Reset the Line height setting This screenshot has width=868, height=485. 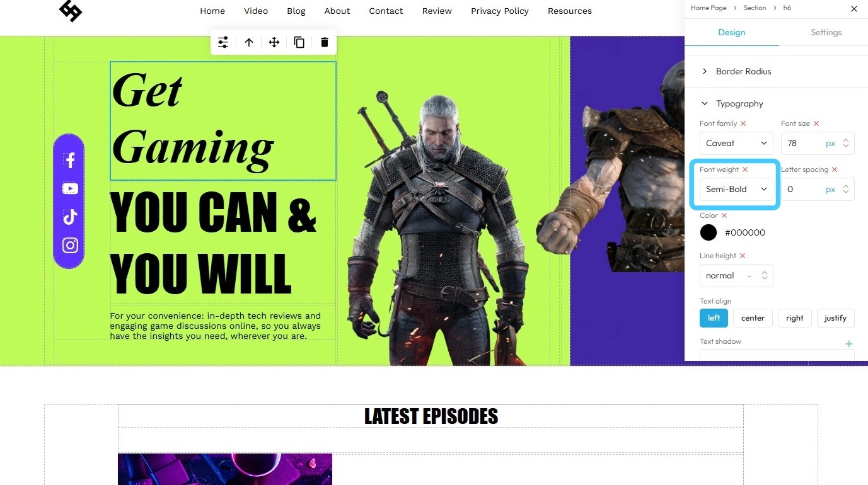[x=743, y=256]
